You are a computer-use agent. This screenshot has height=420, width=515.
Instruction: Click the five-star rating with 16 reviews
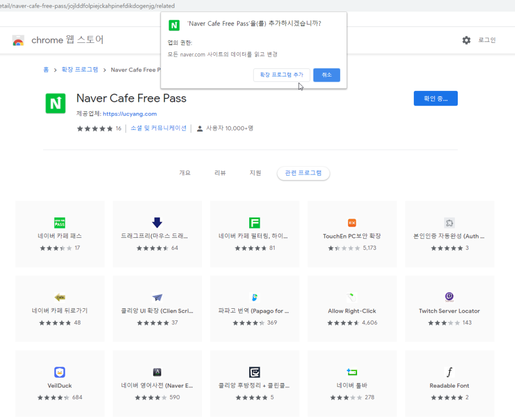pyautogui.click(x=99, y=128)
